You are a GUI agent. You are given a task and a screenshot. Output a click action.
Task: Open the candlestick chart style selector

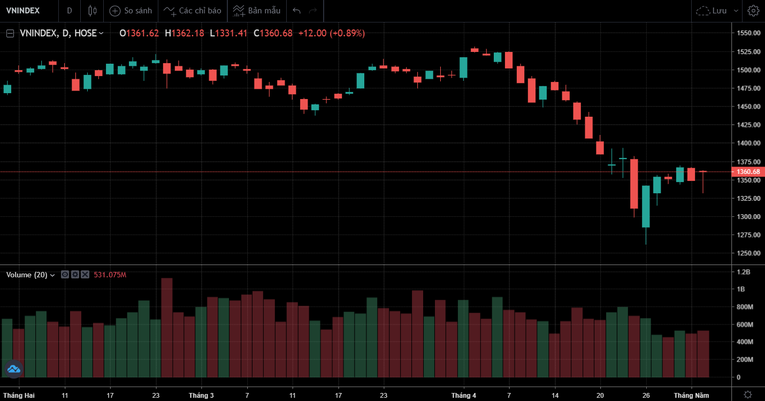(92, 11)
